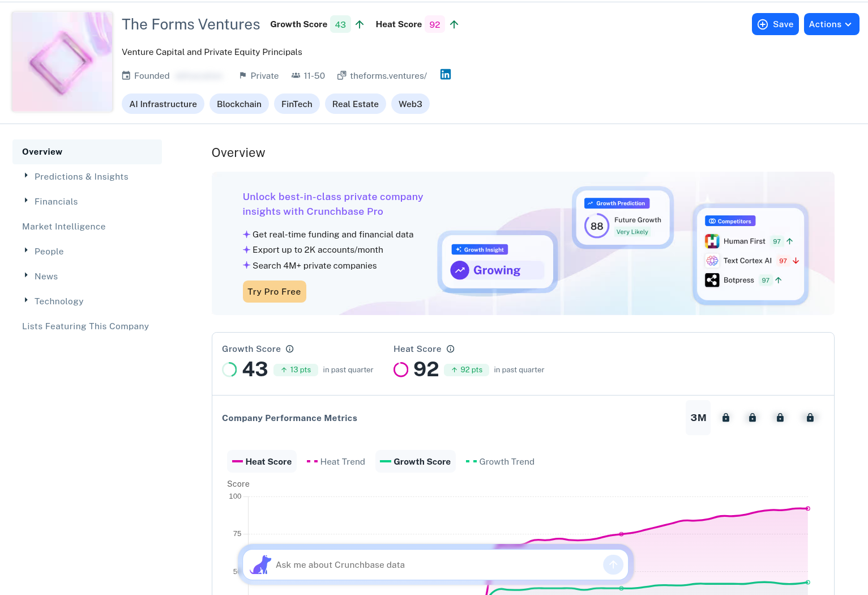The image size is (868, 595).
Task: Toggle the Heat Trend chart series
Action: pos(336,462)
